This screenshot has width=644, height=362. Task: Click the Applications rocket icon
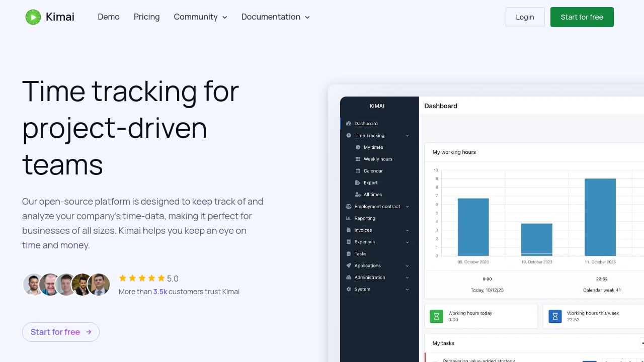[x=349, y=265]
